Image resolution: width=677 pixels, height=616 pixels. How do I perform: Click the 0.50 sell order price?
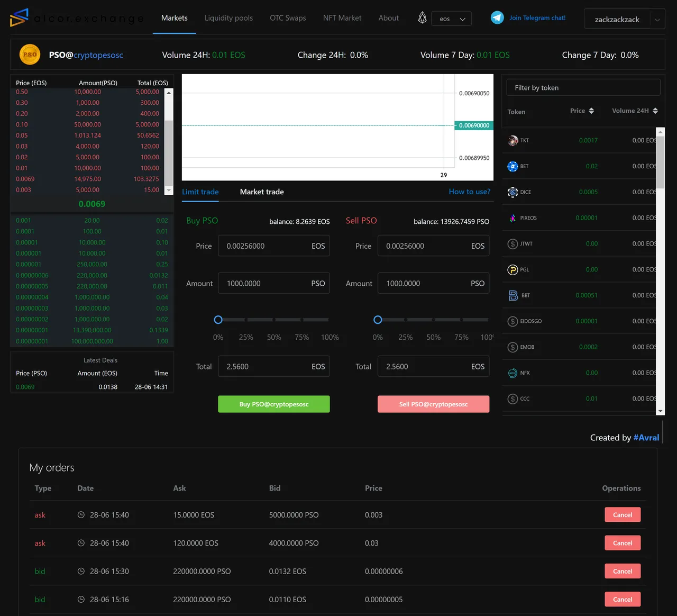coord(22,92)
